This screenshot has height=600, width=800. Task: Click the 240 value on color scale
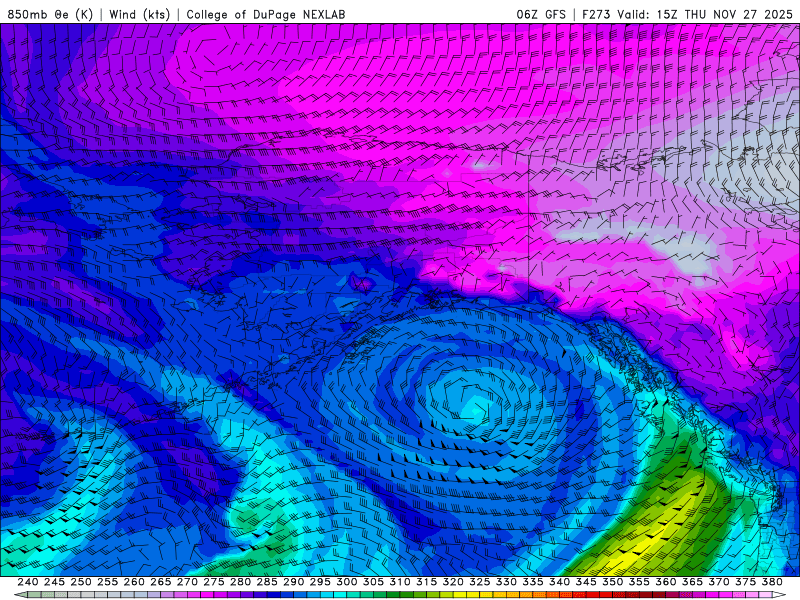point(28,582)
